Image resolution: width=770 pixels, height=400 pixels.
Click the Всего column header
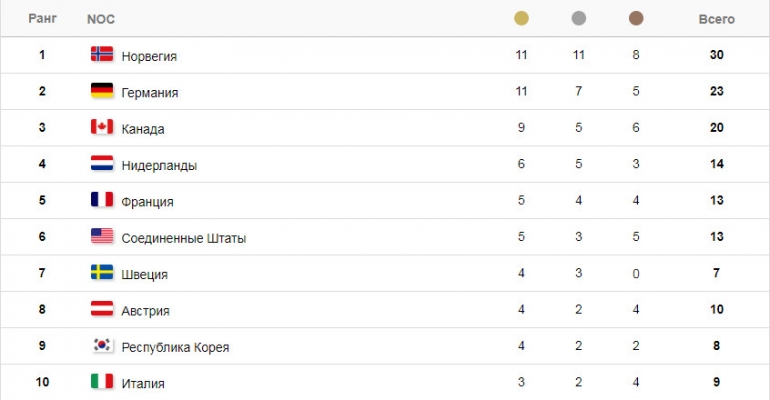[x=716, y=19]
